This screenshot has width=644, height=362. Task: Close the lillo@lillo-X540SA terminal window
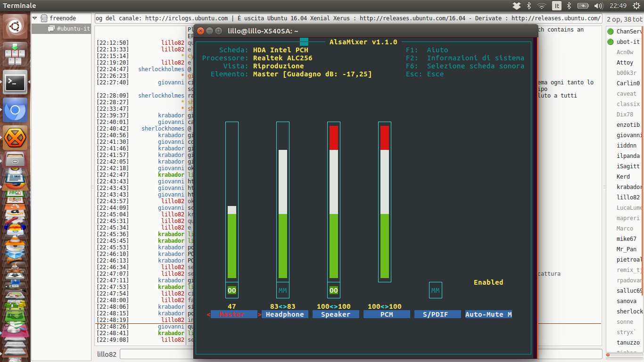200,31
